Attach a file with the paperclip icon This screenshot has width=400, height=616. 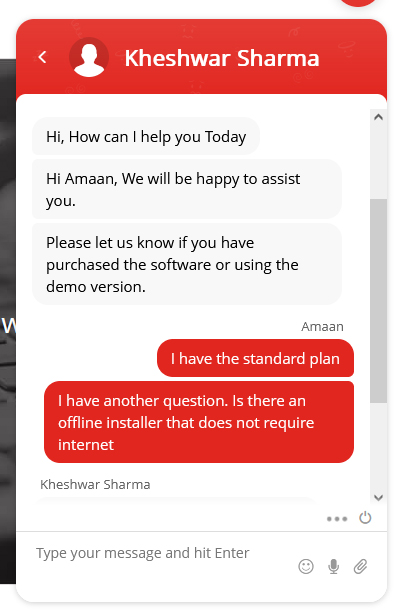click(360, 566)
